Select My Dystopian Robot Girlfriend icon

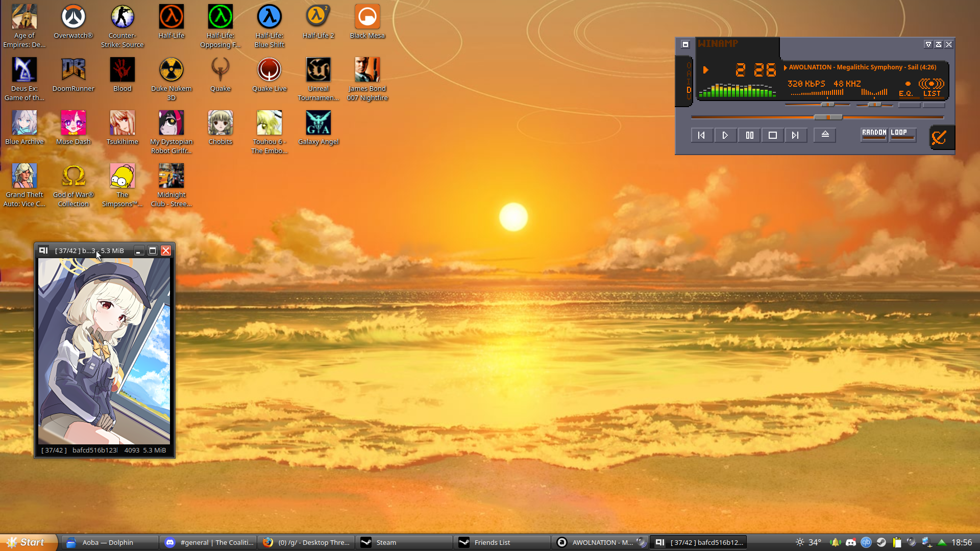(171, 132)
